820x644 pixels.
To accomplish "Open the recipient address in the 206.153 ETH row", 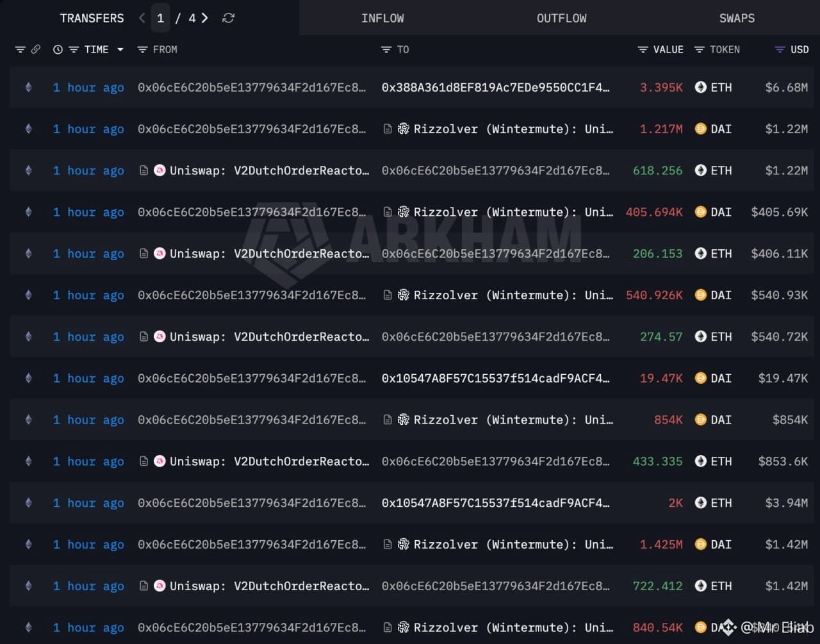I will tap(496, 254).
